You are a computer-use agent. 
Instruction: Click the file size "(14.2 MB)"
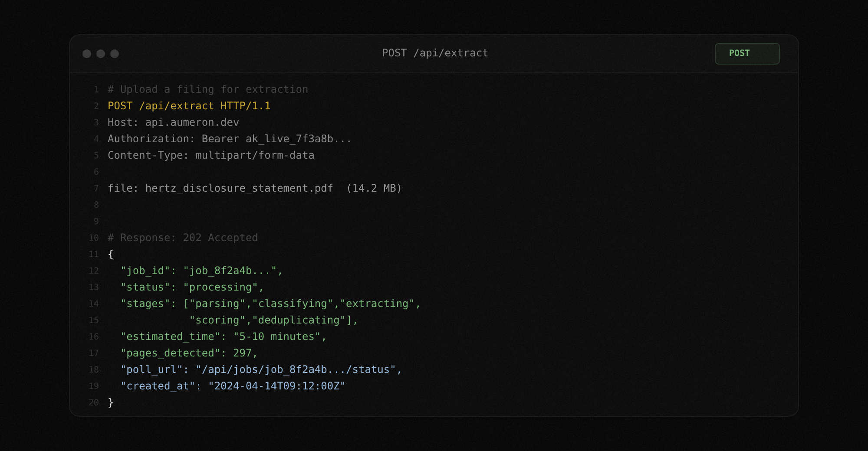coord(374,188)
